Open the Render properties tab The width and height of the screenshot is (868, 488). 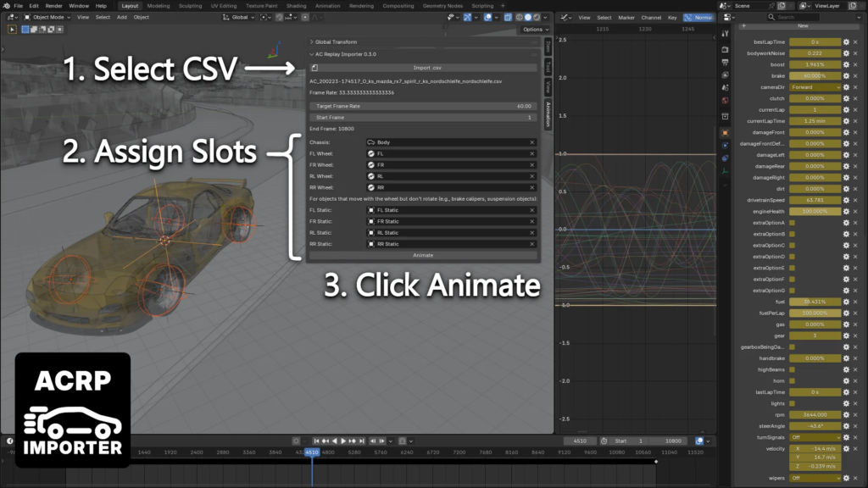click(x=726, y=49)
